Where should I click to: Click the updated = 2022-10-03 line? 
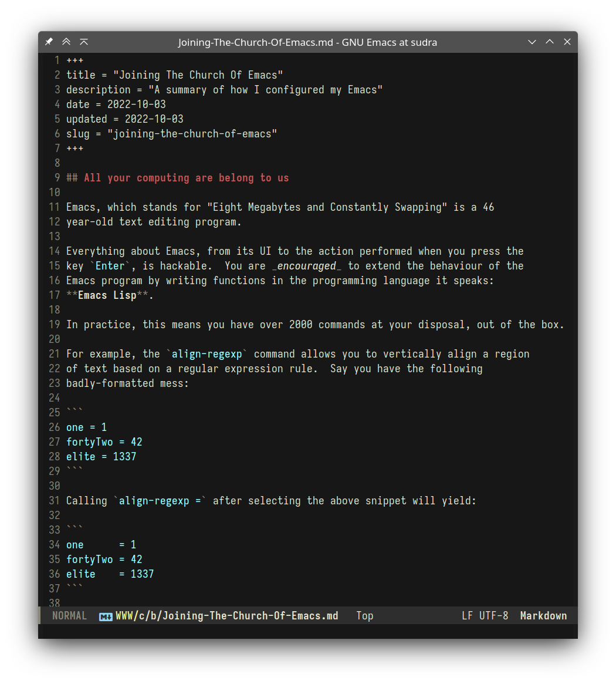click(x=125, y=119)
